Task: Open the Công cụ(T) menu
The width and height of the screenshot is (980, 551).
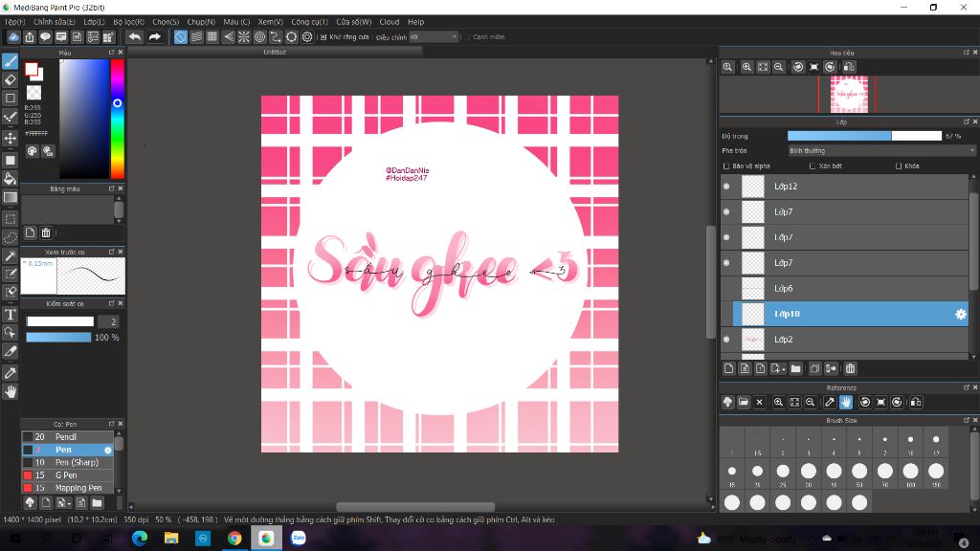Action: 309,21
